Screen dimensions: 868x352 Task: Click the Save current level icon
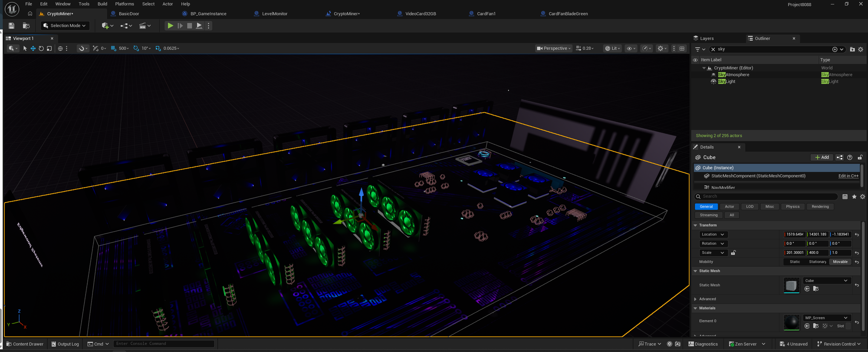point(11,26)
